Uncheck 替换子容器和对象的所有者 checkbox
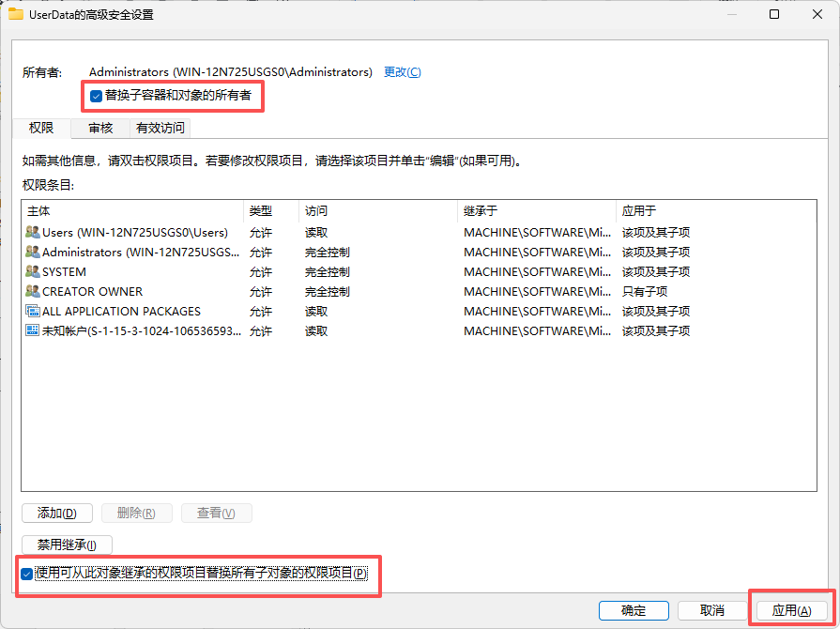This screenshot has width=840, height=629. (x=96, y=95)
